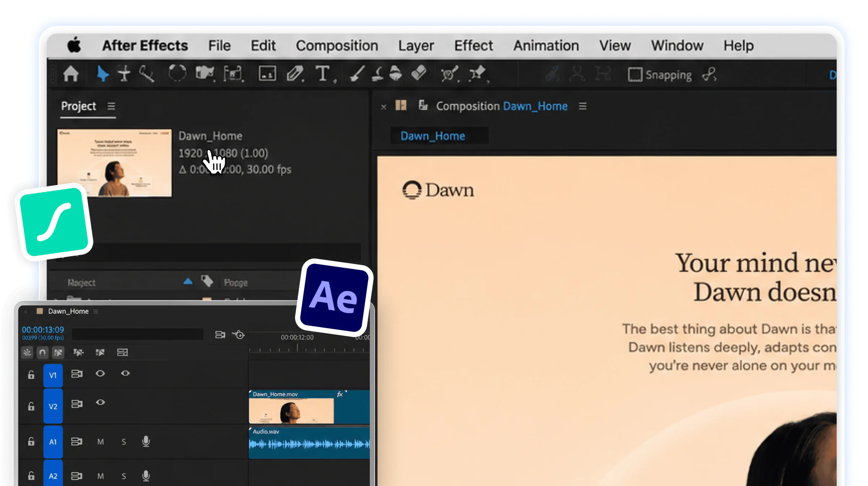Solo track A1 with S button
The width and height of the screenshot is (868, 486).
point(124,442)
